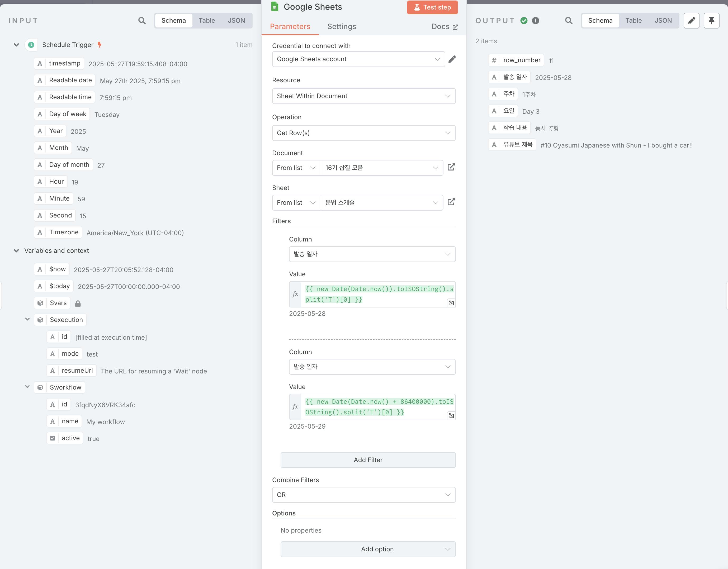This screenshot has width=728, height=569.
Task: Open the Docs link
Action: coord(444,27)
